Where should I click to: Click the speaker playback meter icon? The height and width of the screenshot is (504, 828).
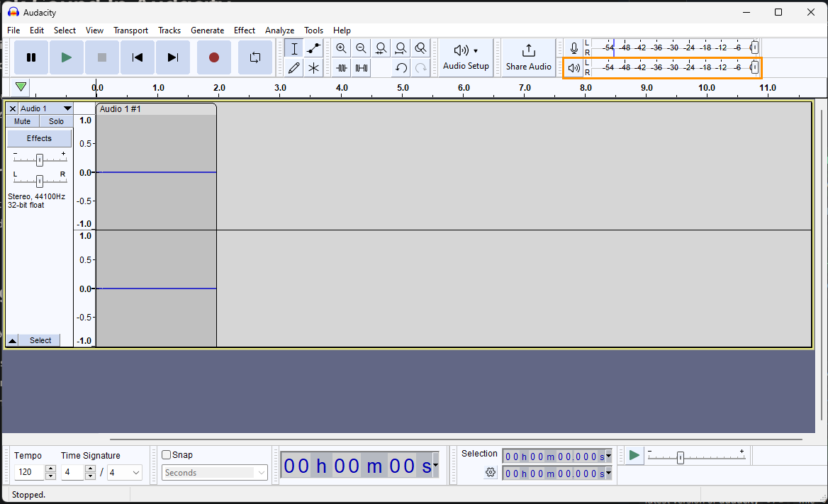pos(574,67)
